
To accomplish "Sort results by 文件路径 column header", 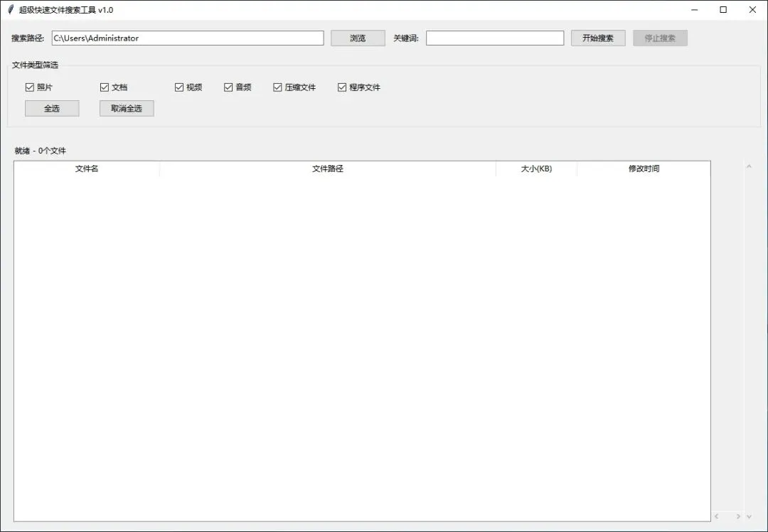I will click(328, 169).
